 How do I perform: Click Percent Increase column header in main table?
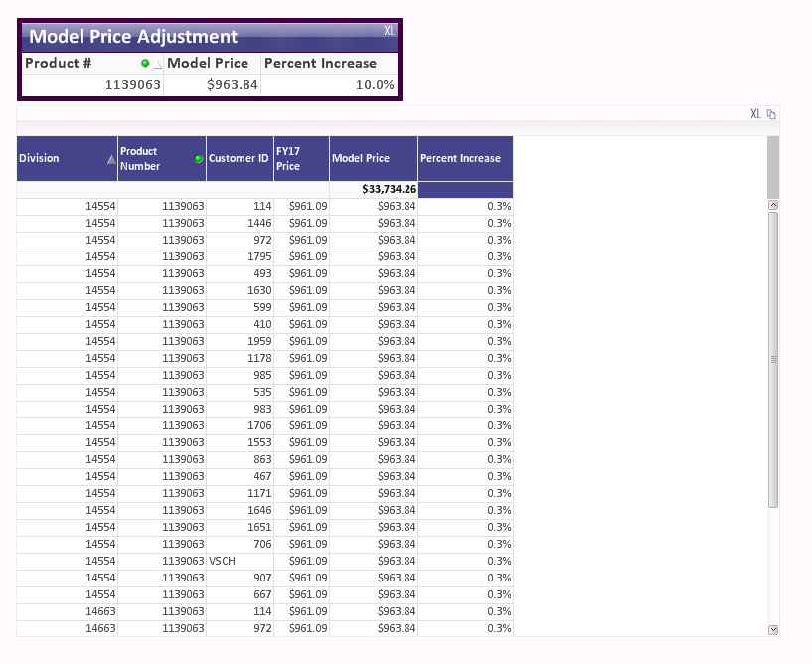click(465, 158)
